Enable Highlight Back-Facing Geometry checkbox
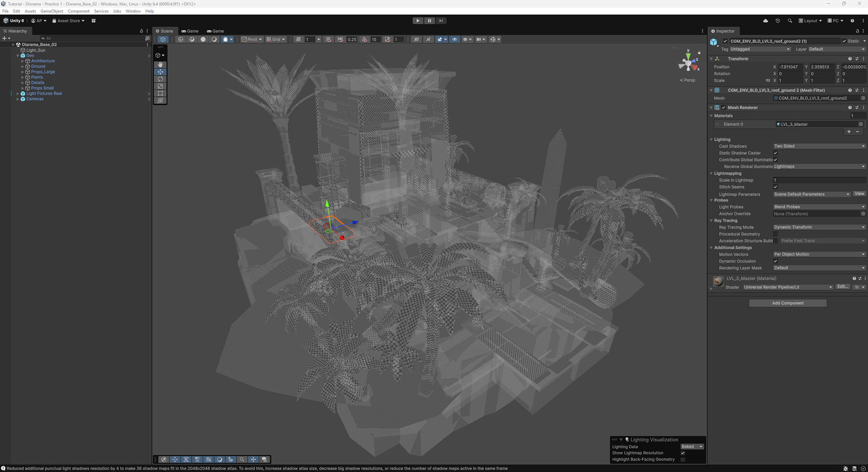This screenshot has width=868, height=472. coord(683,459)
